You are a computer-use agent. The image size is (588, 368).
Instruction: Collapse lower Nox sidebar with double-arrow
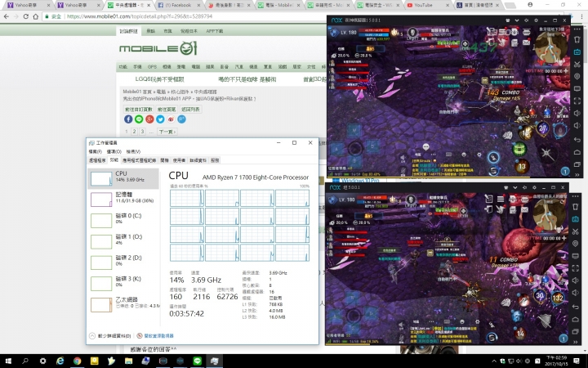point(576,342)
